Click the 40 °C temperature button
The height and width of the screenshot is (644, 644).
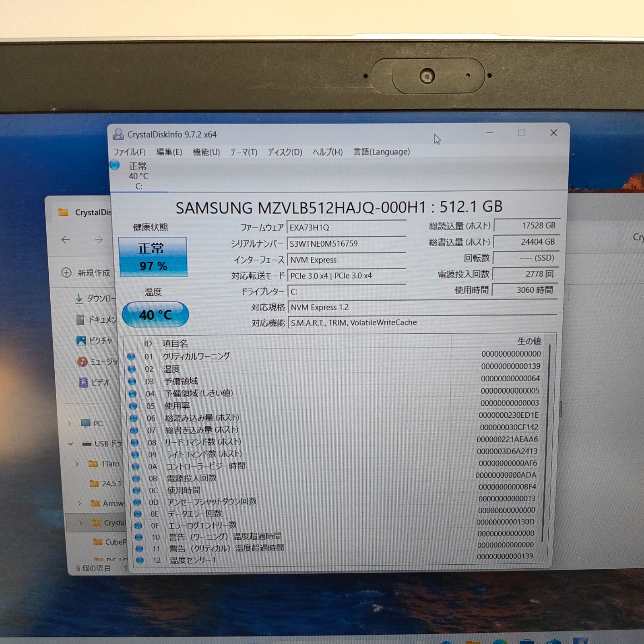155,314
